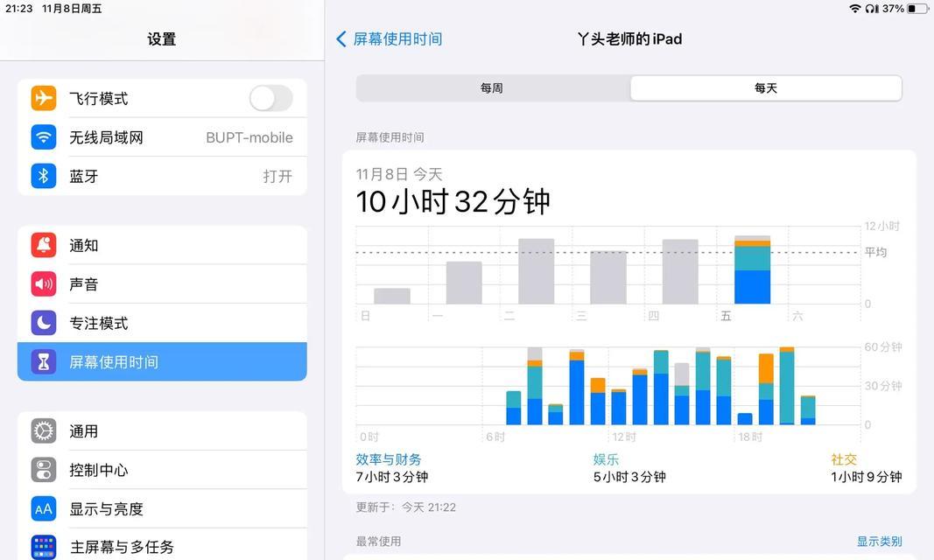Open Wi-Fi settings via the Wi-Fi icon

[x=43, y=137]
